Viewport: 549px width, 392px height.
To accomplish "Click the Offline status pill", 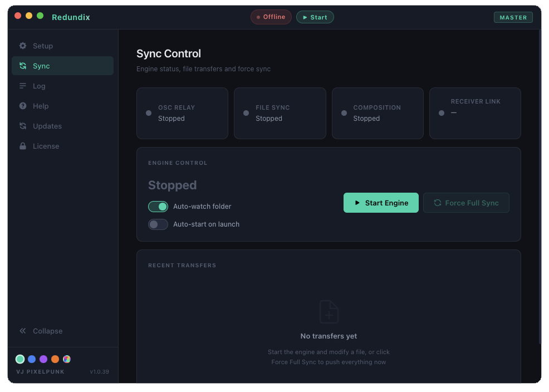I will 271,17.
